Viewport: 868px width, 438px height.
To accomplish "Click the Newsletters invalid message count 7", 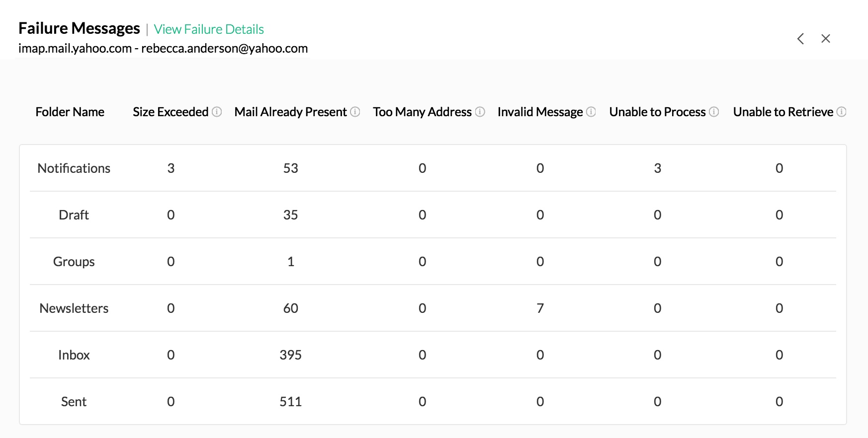I will [540, 308].
